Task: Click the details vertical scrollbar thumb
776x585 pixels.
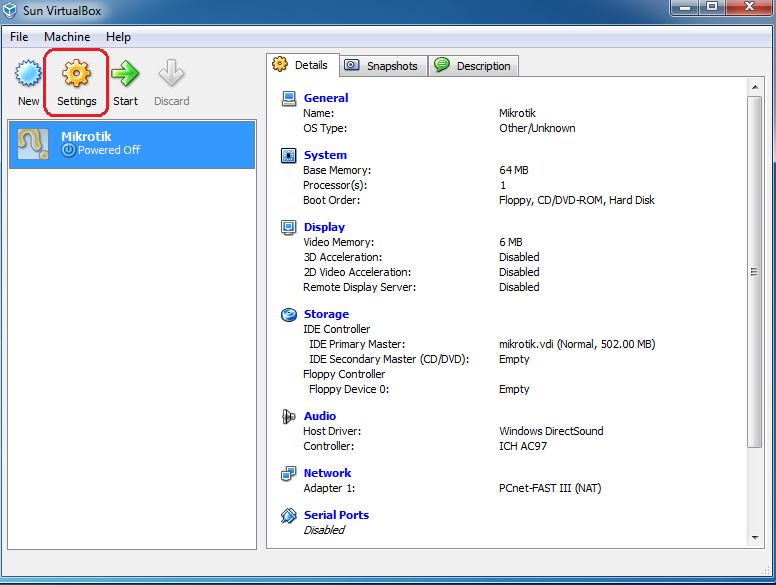Action: click(x=755, y=272)
